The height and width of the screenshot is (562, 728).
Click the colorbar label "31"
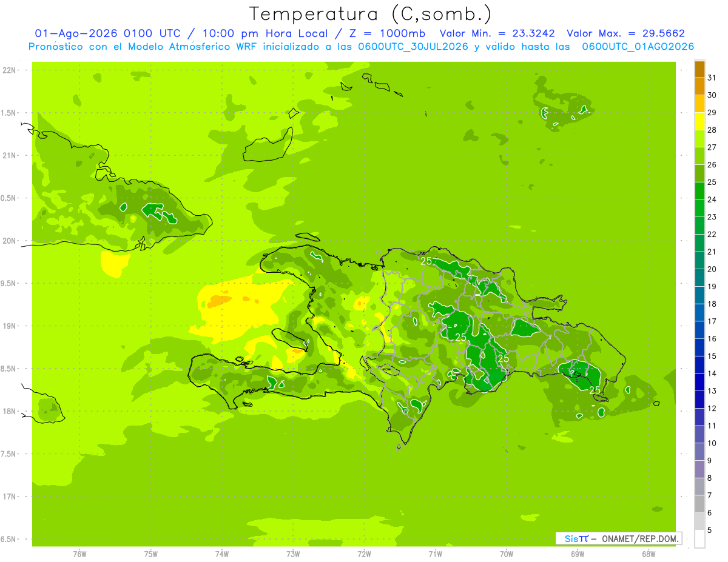tap(712, 78)
